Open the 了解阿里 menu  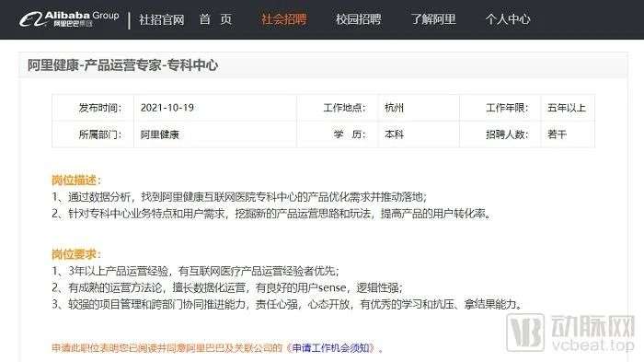point(433,19)
